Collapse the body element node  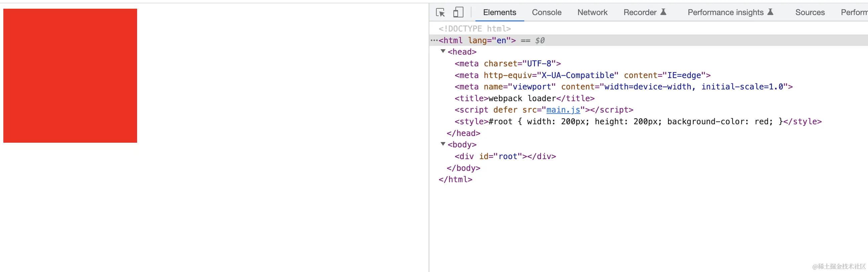pos(443,144)
